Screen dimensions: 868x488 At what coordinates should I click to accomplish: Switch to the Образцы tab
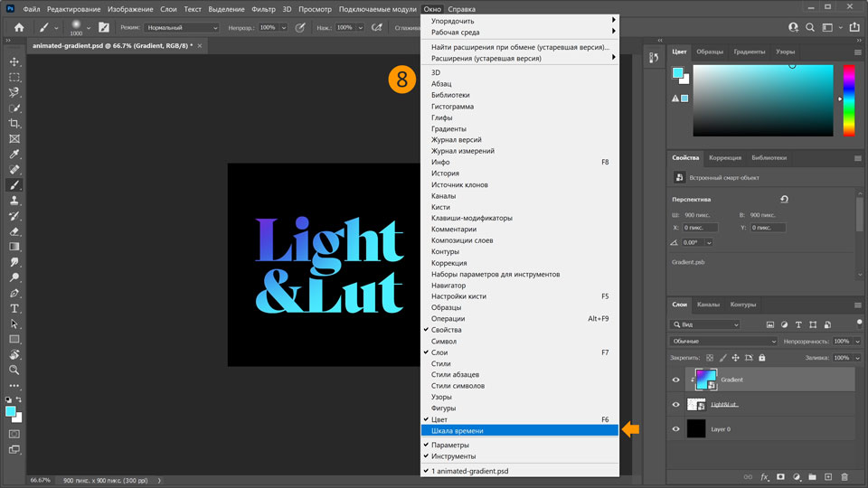click(x=710, y=52)
